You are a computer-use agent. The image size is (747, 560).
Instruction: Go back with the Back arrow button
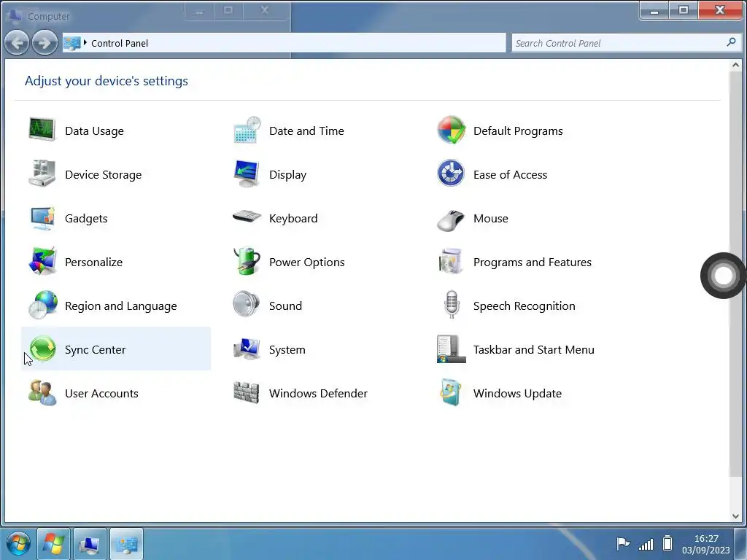tap(17, 43)
